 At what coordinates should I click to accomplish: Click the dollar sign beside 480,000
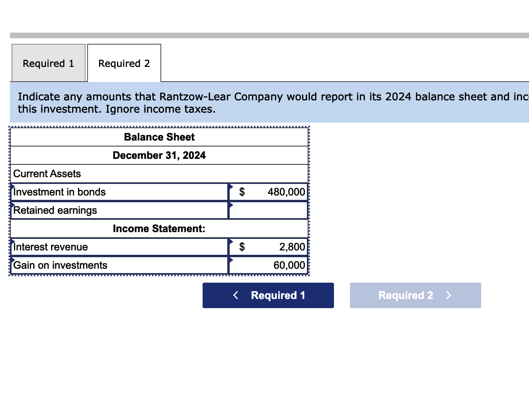tap(242, 191)
